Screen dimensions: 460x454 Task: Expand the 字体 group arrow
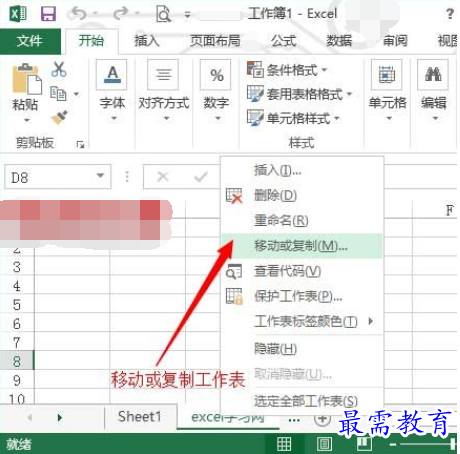pos(114,118)
